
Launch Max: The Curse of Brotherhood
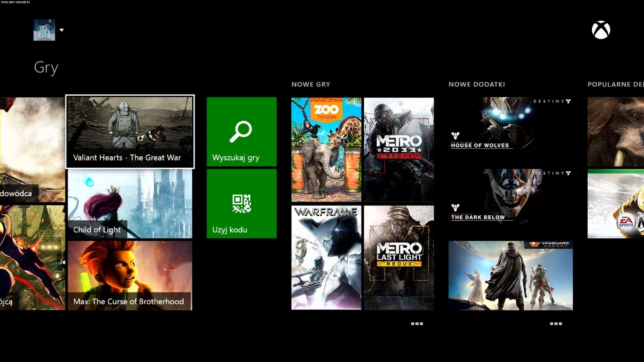pyautogui.click(x=130, y=276)
